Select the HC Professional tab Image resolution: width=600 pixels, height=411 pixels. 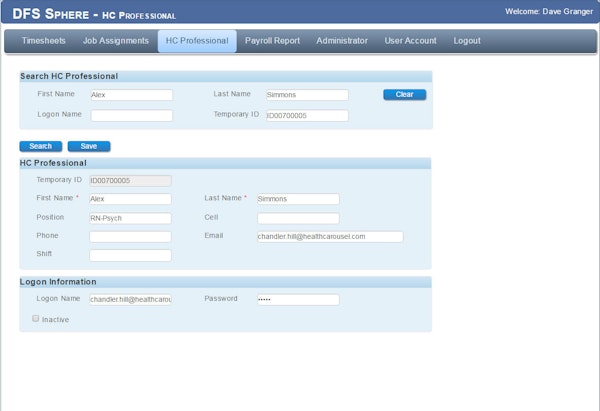pos(197,41)
